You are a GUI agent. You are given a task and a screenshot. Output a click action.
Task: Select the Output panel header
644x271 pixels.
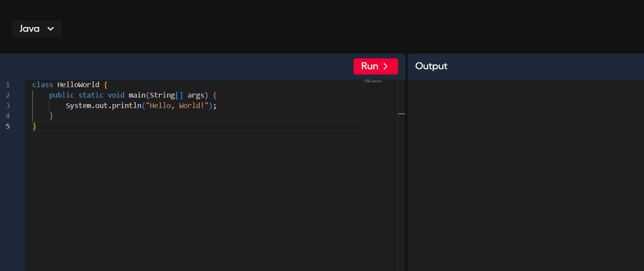[x=431, y=66]
